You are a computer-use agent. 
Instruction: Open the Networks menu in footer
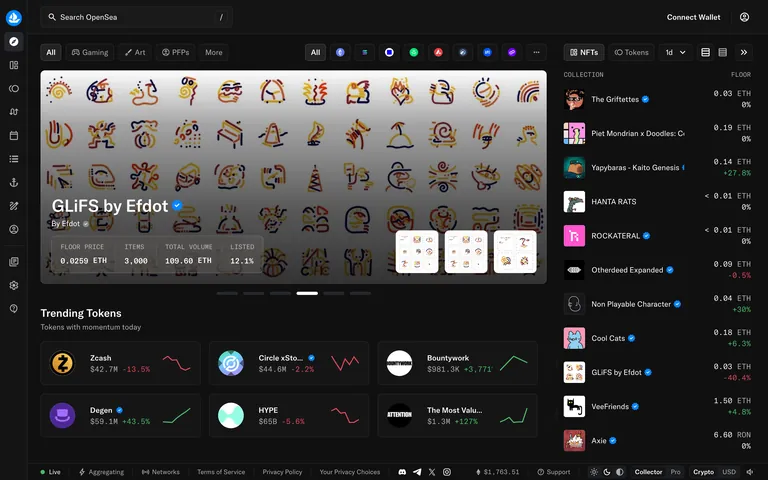[161, 472]
